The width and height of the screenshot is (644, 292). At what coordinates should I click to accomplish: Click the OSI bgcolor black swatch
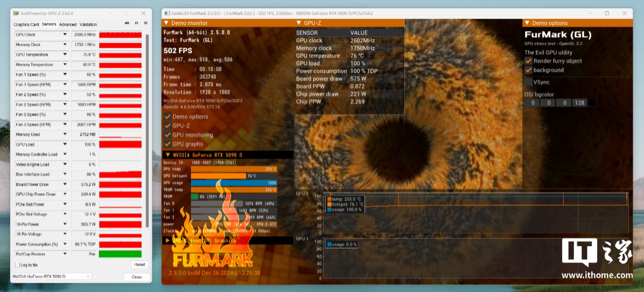(592, 103)
